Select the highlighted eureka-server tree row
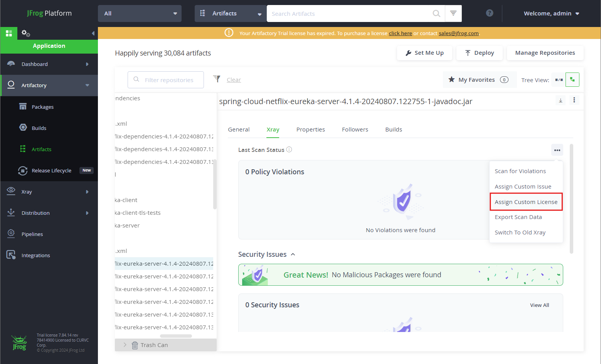The height and width of the screenshot is (364, 601). [x=164, y=264]
